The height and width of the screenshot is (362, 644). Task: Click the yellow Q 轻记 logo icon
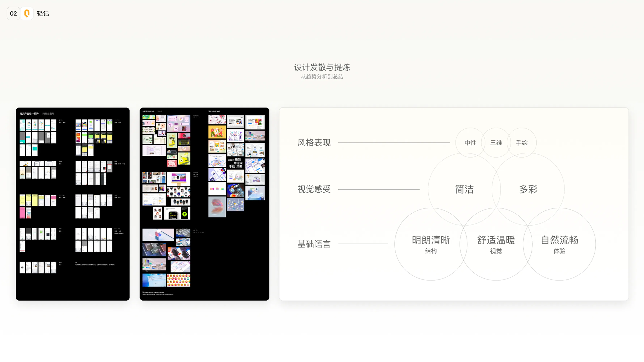27,13
